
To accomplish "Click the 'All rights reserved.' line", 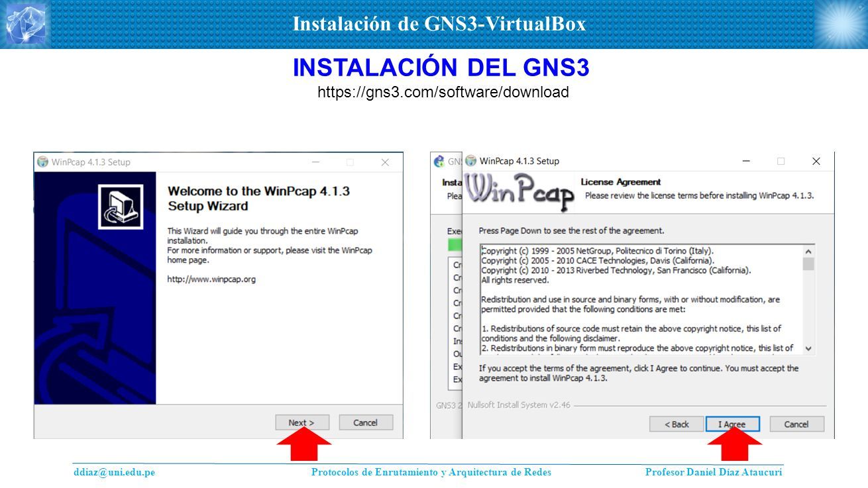I will click(x=515, y=280).
